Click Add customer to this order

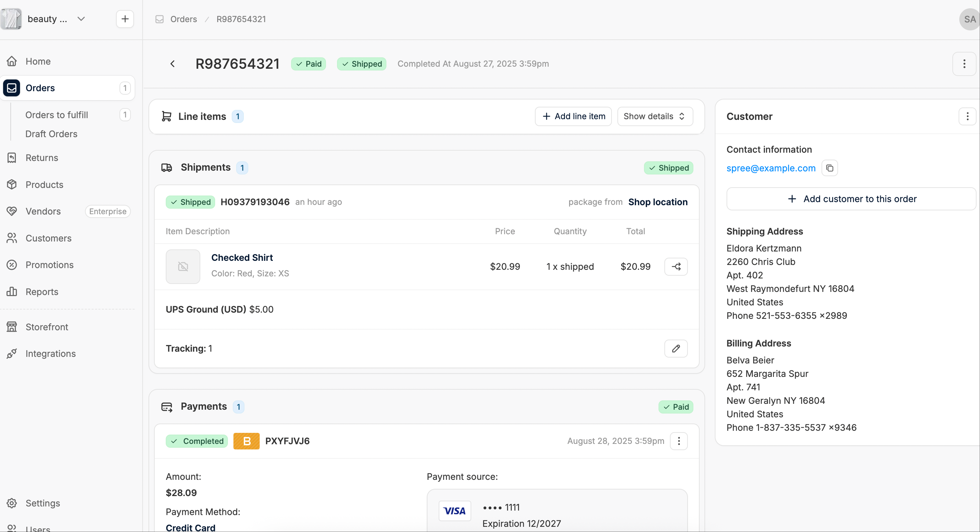tap(852, 199)
